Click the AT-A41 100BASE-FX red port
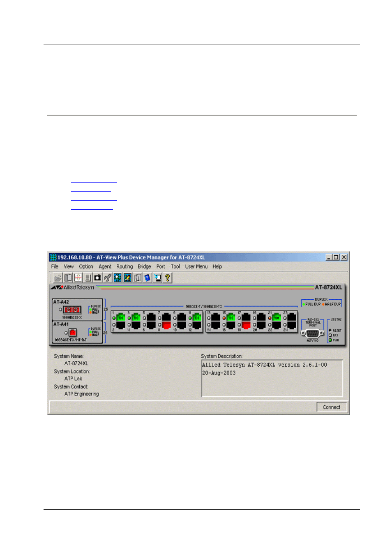Image resolution: width=392 pixels, height=555 pixels. [x=73, y=332]
